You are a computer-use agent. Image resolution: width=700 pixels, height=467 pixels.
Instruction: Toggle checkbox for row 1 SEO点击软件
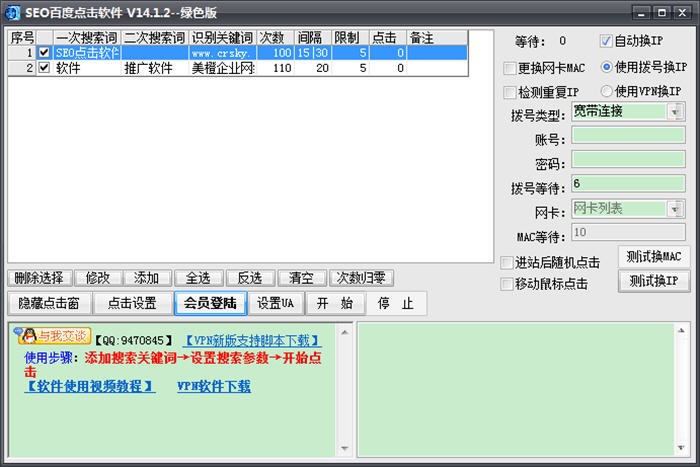(x=44, y=53)
